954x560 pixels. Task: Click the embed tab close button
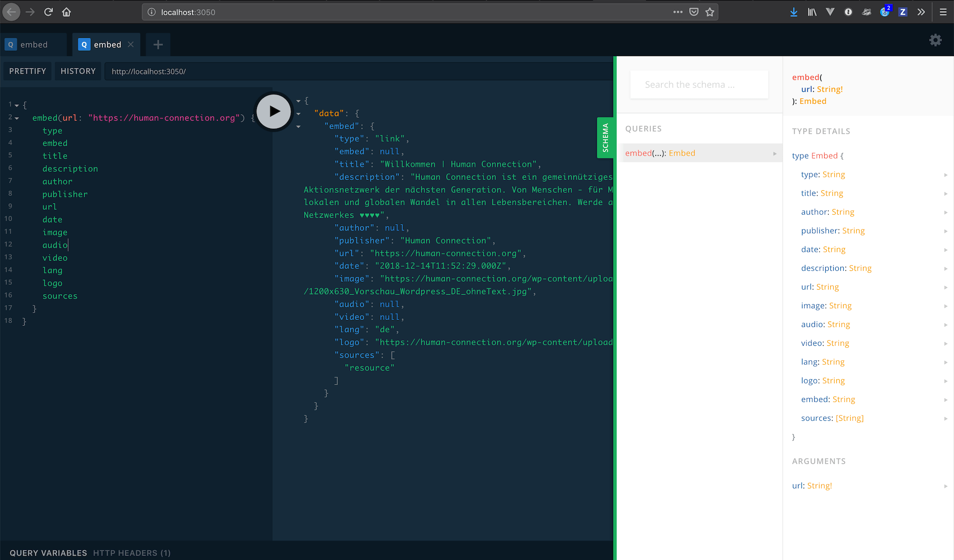click(131, 45)
